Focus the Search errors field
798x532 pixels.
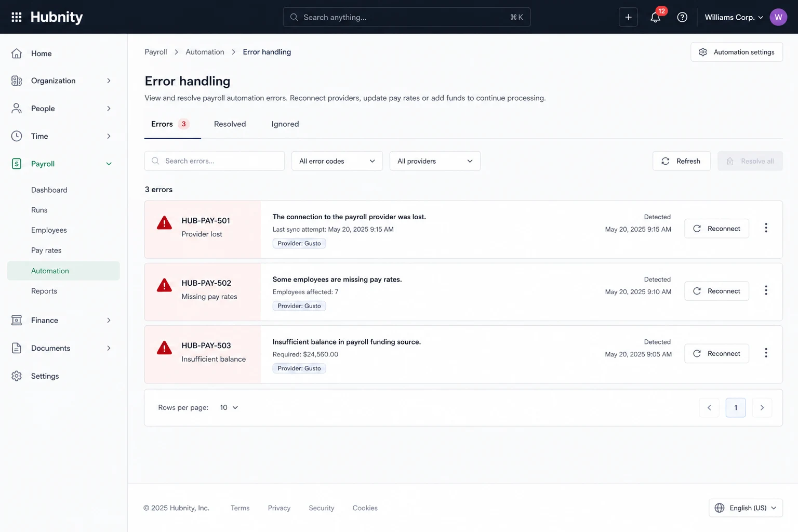click(x=214, y=161)
